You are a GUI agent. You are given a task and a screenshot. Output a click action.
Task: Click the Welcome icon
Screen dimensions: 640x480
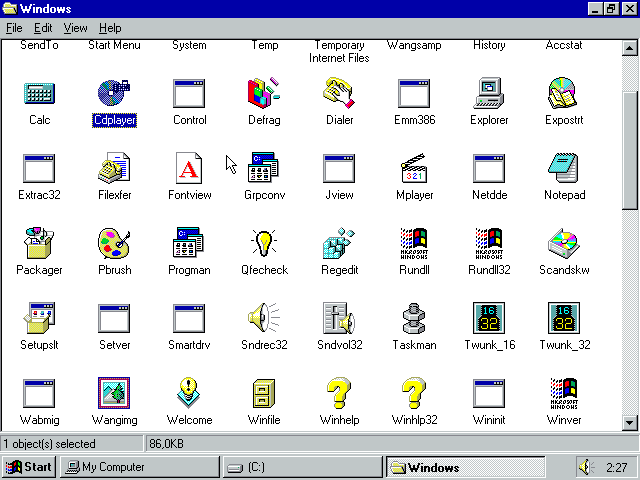189,393
